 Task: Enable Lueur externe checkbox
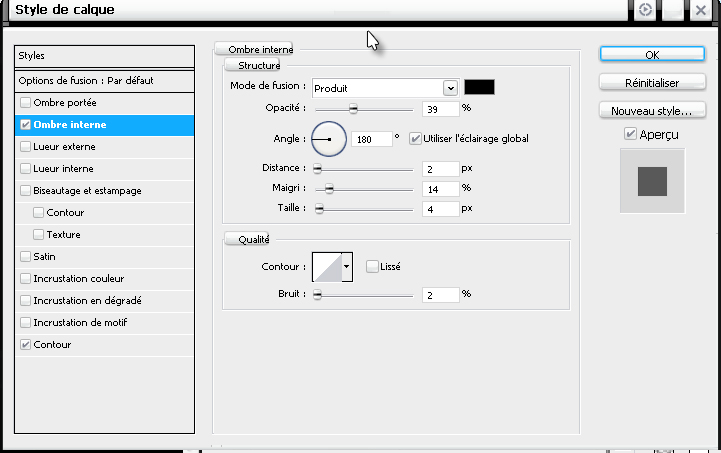pos(25,147)
